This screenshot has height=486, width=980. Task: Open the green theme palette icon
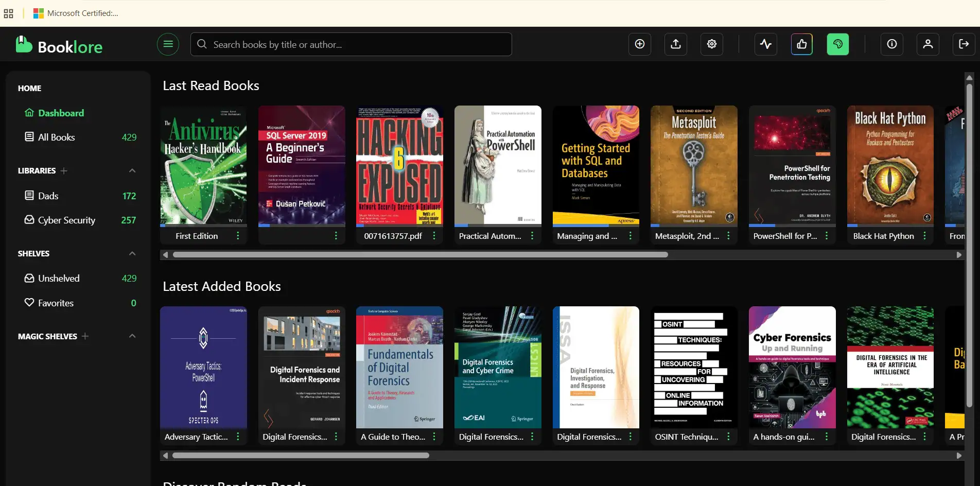[x=838, y=44]
